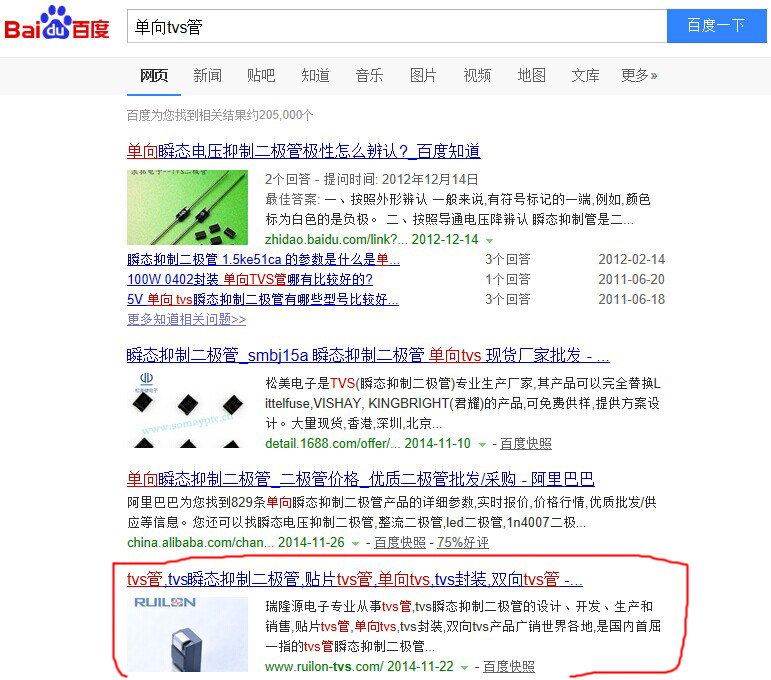Open 阿里巴巴 单向瞬态抑制二极管 result title
Viewport: 771px width, 680px height.
(x=360, y=479)
